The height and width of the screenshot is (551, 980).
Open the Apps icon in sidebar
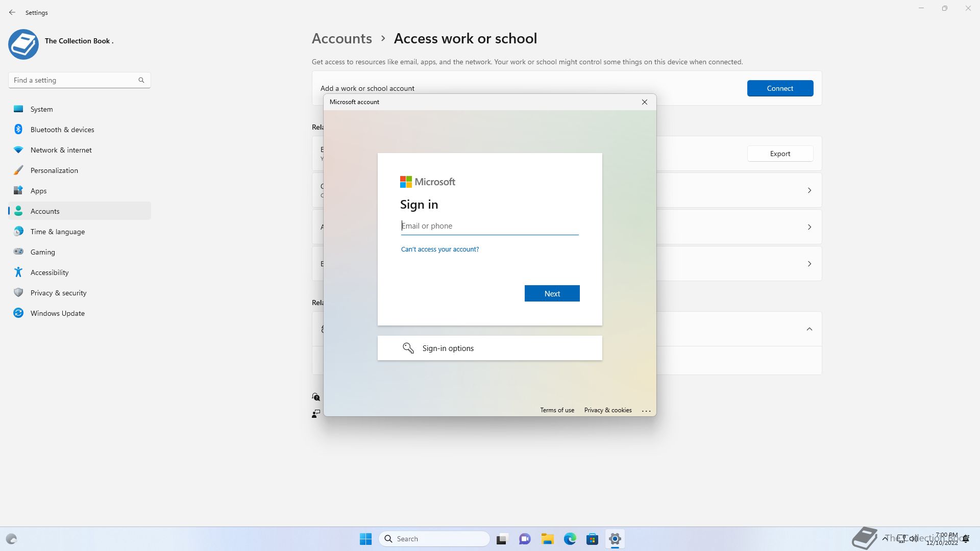tap(18, 190)
